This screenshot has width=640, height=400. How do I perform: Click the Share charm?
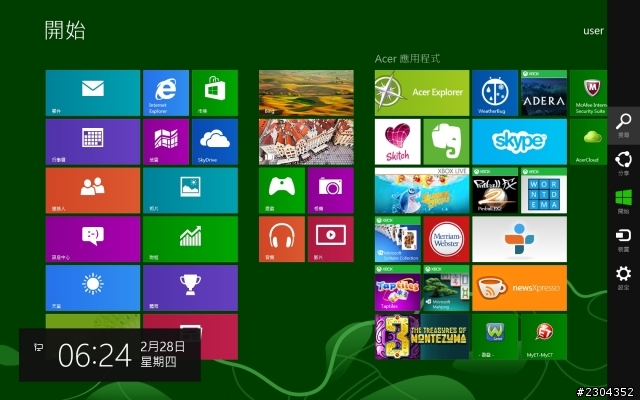pos(623,163)
